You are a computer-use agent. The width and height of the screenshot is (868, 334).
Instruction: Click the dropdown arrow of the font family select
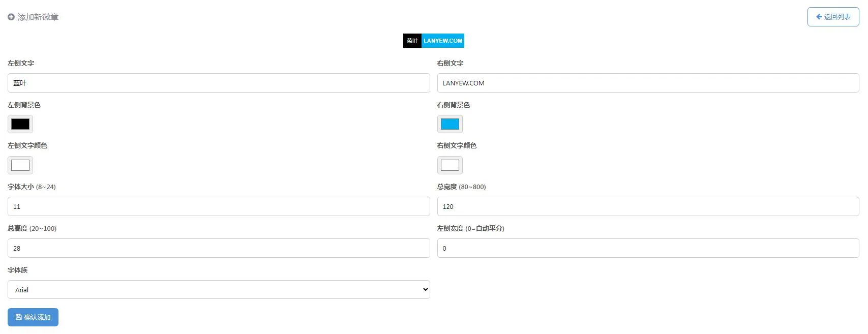coord(425,290)
